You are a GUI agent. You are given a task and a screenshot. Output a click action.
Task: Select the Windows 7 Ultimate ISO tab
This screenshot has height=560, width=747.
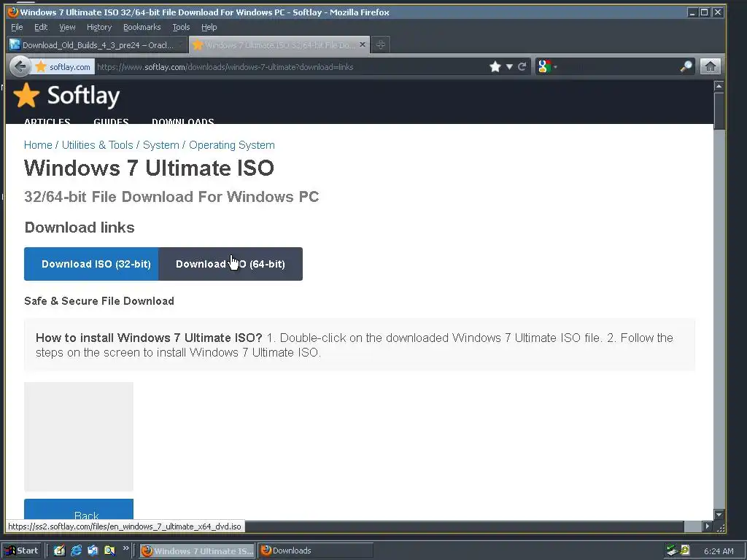pos(279,44)
